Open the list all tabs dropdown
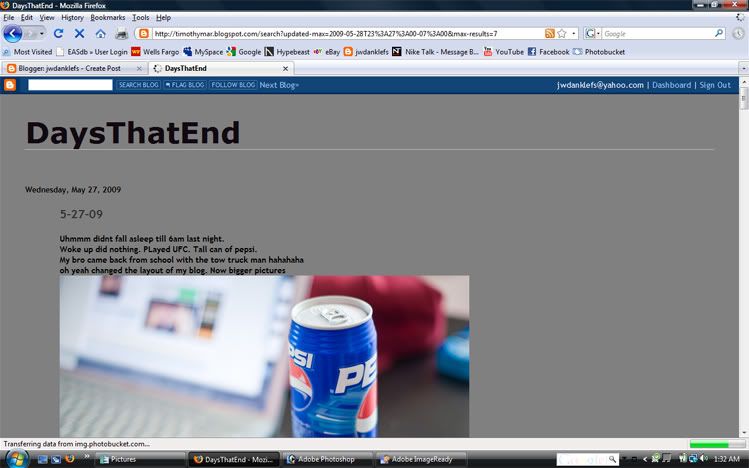749x468 pixels. (x=743, y=68)
